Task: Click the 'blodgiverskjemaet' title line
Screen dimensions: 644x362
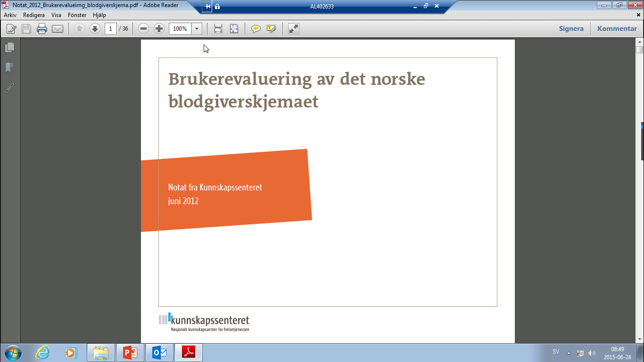Action: coord(243,101)
